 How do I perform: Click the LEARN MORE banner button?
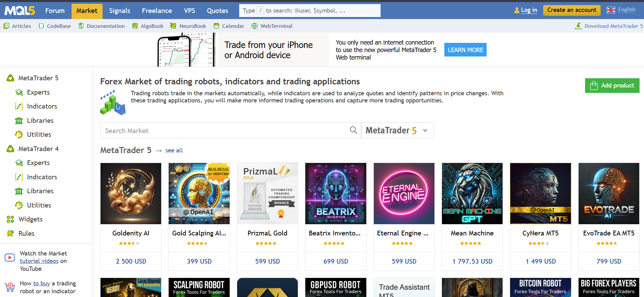(x=465, y=50)
